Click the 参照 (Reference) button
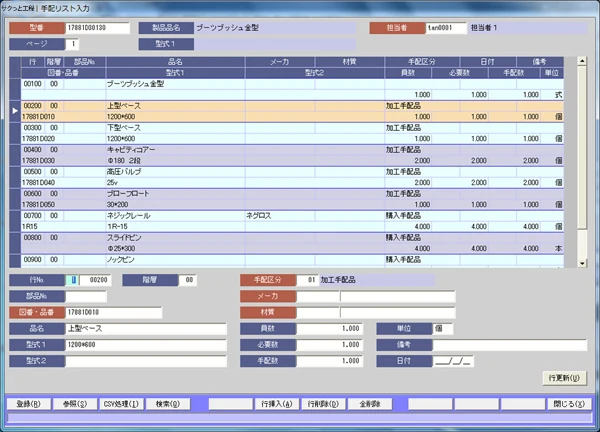Image resolution: width=600 pixels, height=432 pixels. [72, 404]
